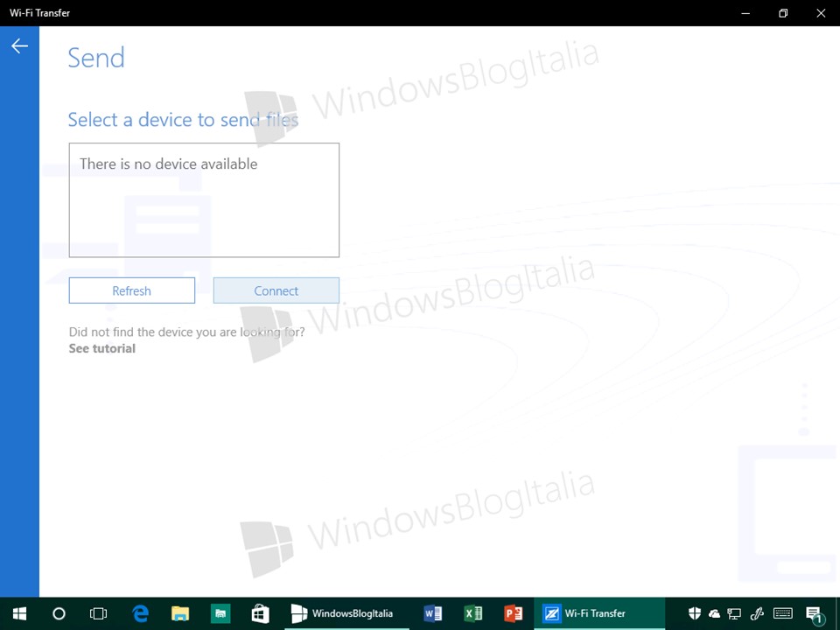Screen dimensions: 840x630
Task: Open Task View in the taskbar
Action: click(99, 613)
